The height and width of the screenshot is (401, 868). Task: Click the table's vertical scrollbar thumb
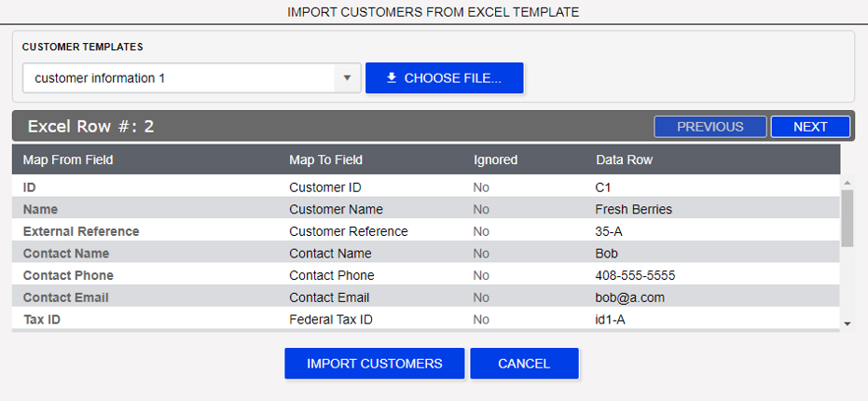click(847, 218)
